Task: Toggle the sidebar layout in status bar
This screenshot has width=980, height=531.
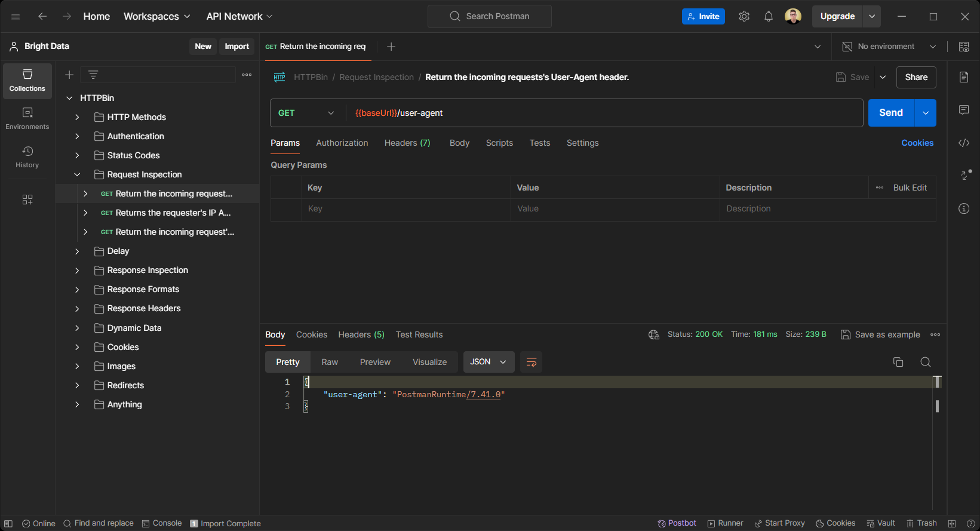Action: [x=8, y=524]
